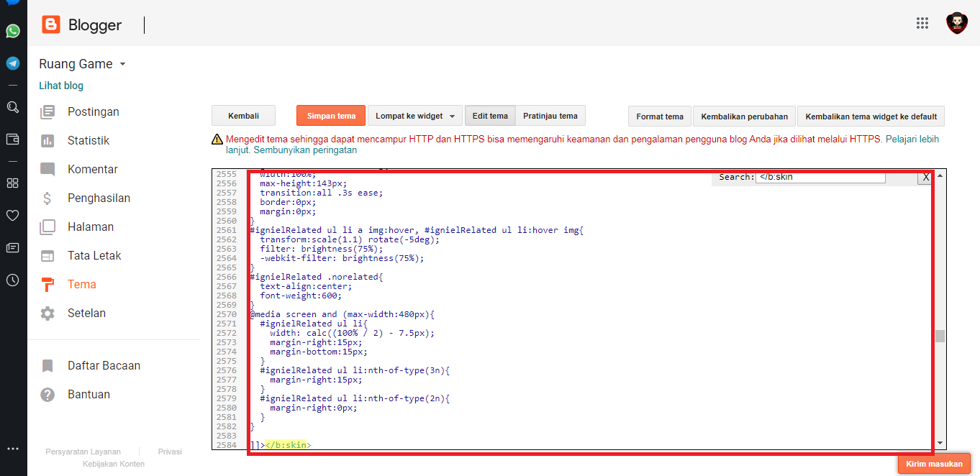Select the Edit tema tab
Viewport: 980px width, 476px height.
click(x=490, y=116)
